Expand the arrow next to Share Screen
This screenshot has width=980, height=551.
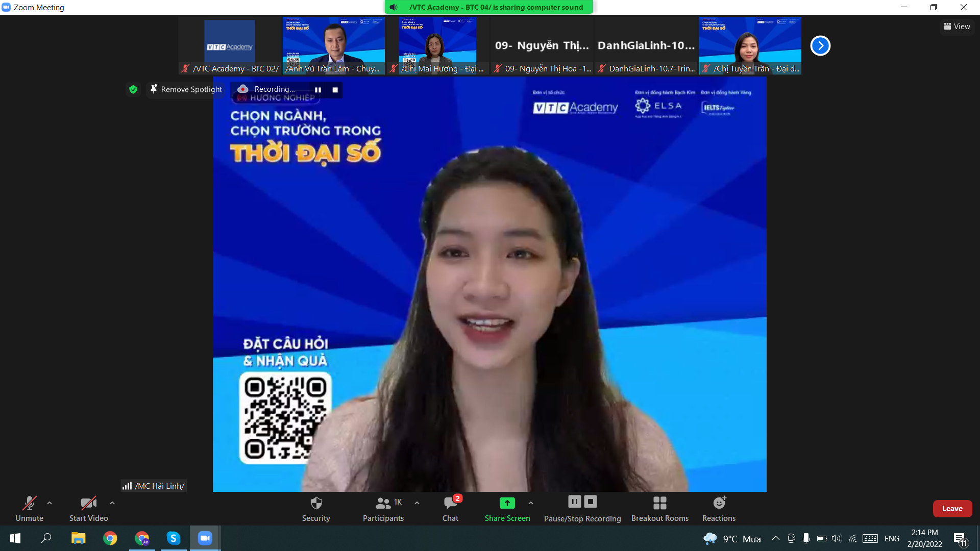point(531,503)
